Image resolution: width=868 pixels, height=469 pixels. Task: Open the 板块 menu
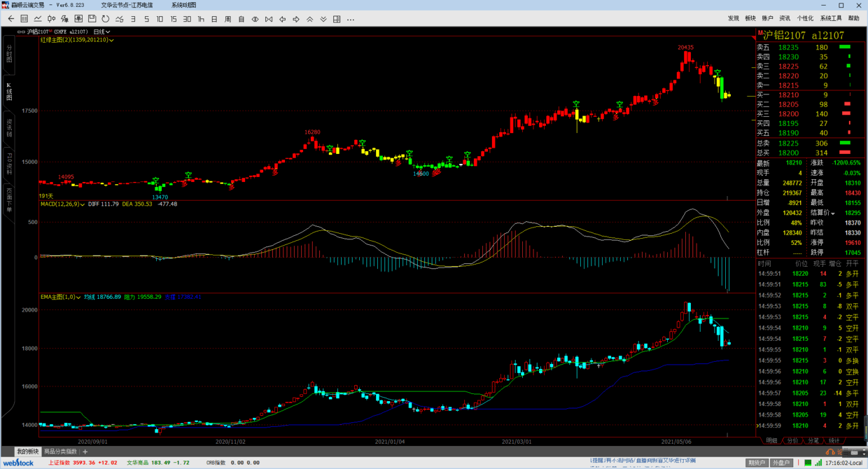(x=751, y=19)
